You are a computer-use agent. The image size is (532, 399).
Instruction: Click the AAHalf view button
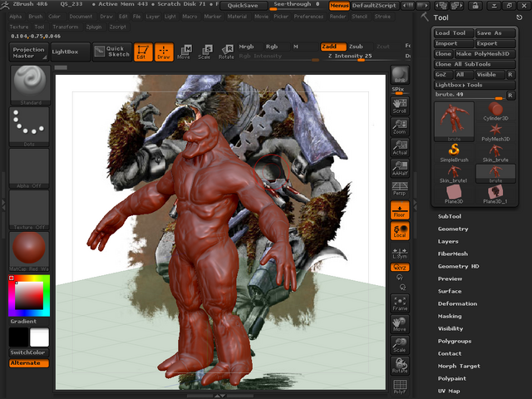tap(400, 168)
